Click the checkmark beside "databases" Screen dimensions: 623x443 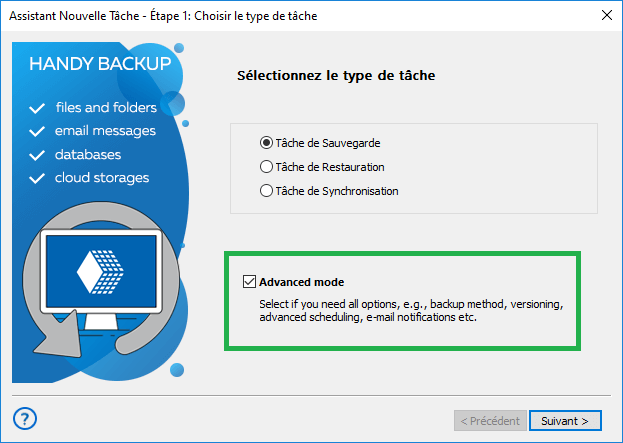click(x=38, y=155)
